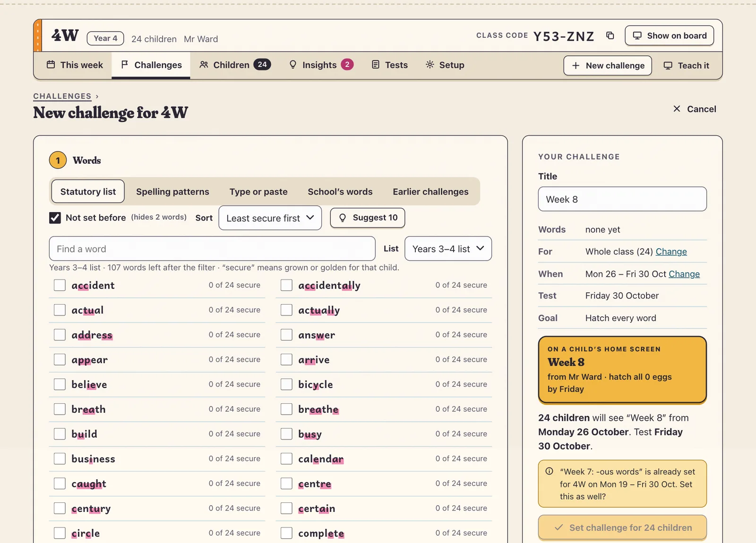Screen dimensions: 756x543
Task: Add business via its checkbox
Action: [60, 458]
